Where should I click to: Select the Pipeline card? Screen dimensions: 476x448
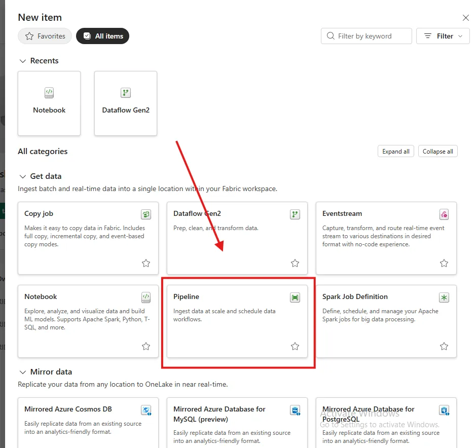pos(237,321)
